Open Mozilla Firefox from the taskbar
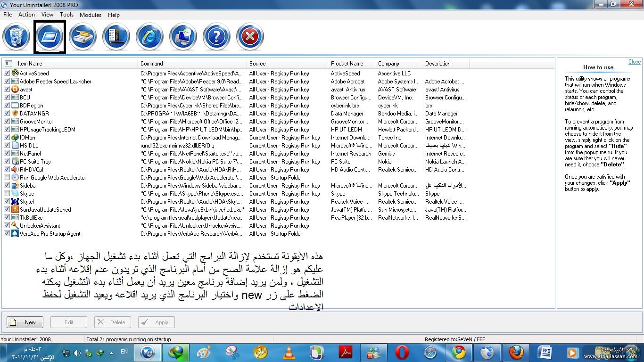The height and width of the screenshot is (362, 644). [x=516, y=352]
